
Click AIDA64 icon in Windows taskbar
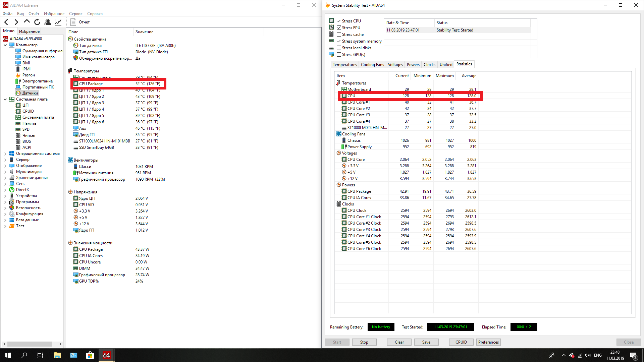(106, 355)
